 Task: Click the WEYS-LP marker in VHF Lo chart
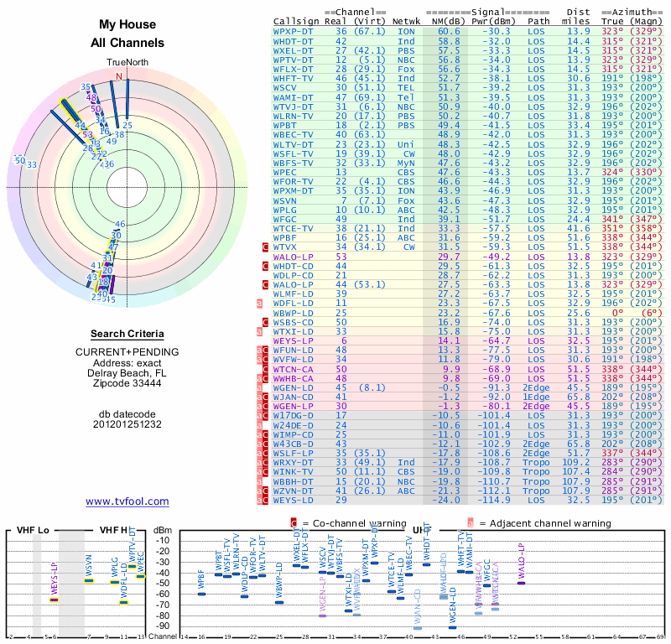54,600
